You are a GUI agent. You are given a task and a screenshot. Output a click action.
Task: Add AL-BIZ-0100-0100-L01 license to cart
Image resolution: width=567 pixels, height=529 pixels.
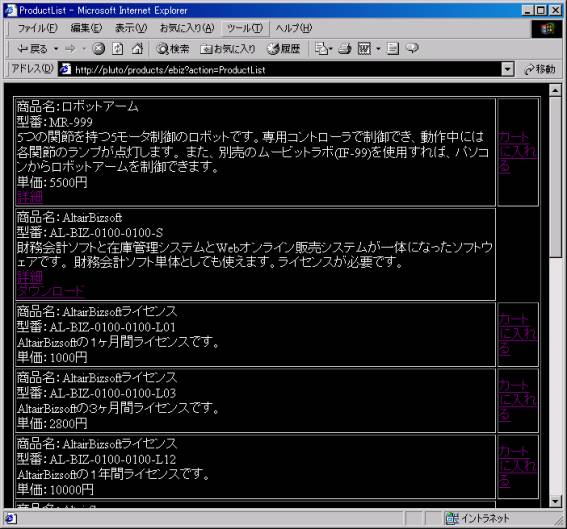click(517, 334)
